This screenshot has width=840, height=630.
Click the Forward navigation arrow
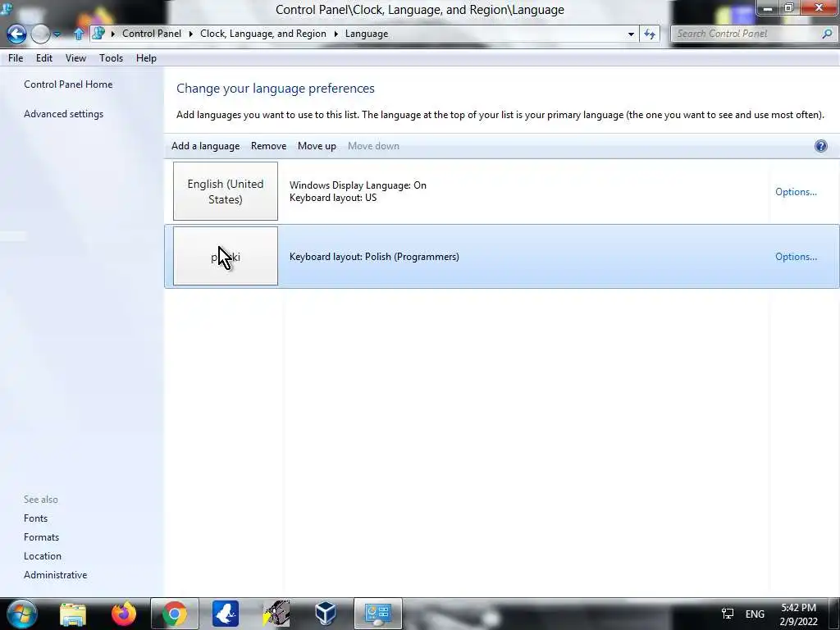pos(40,34)
